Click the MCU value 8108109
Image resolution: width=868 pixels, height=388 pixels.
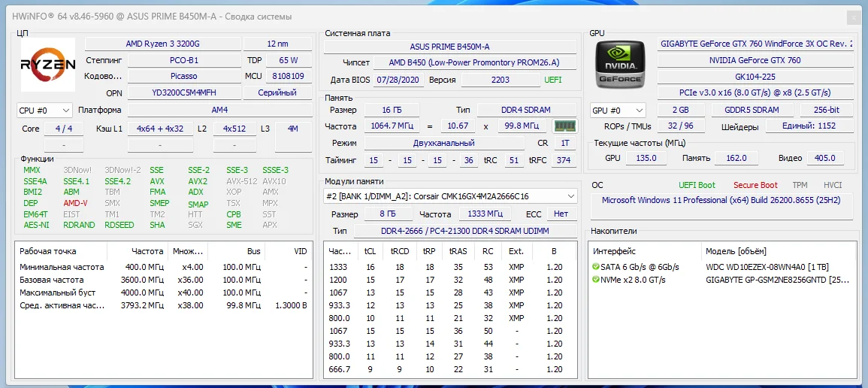(x=289, y=76)
